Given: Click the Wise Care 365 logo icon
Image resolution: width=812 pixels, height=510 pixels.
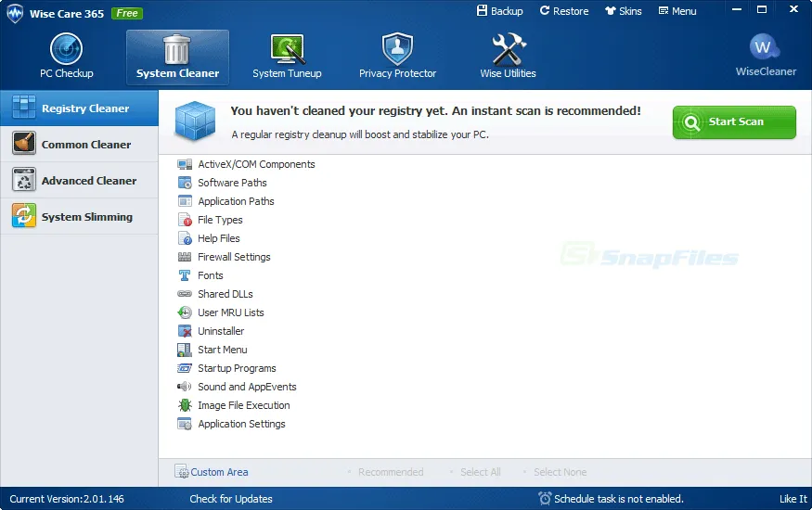Looking at the screenshot, I should [x=15, y=14].
